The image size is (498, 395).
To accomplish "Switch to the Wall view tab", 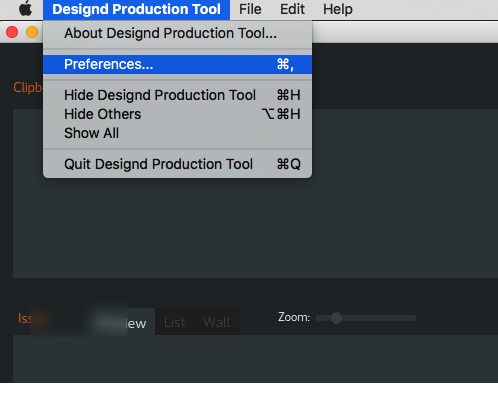I will 217,322.
